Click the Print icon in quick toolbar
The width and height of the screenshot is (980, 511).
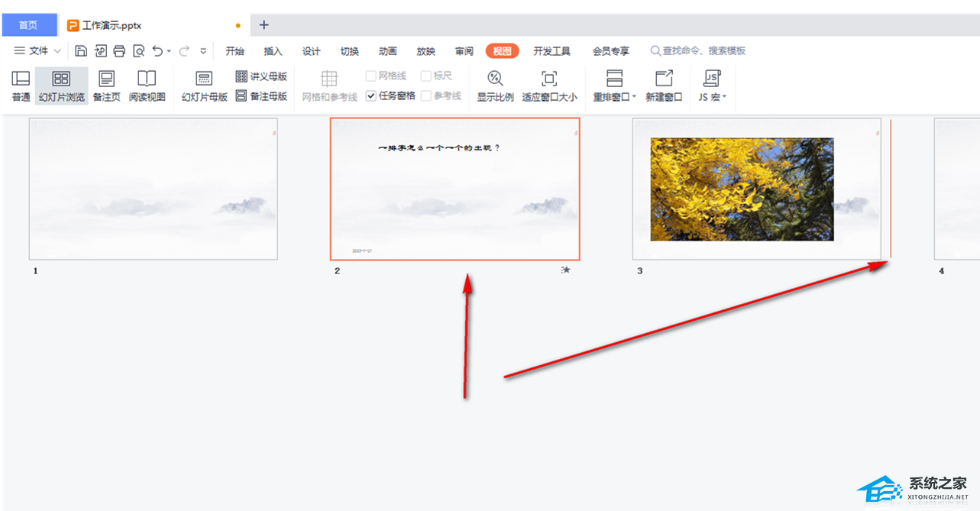(x=119, y=51)
